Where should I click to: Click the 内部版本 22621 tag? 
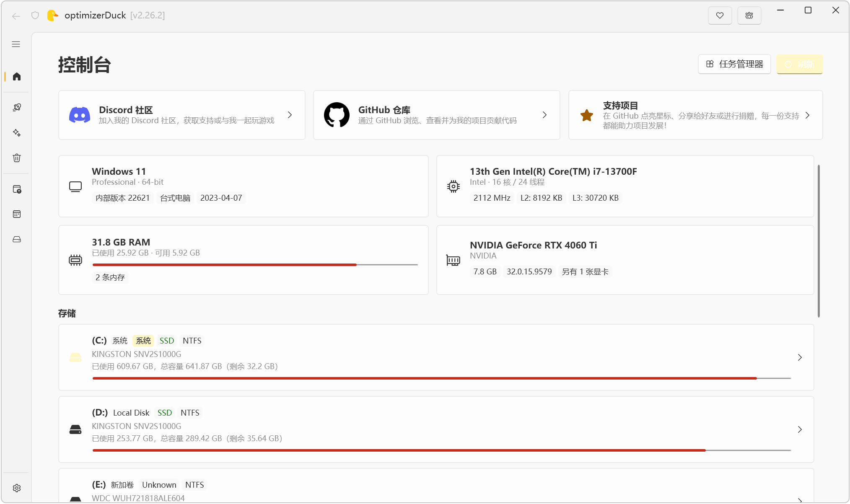coord(123,198)
